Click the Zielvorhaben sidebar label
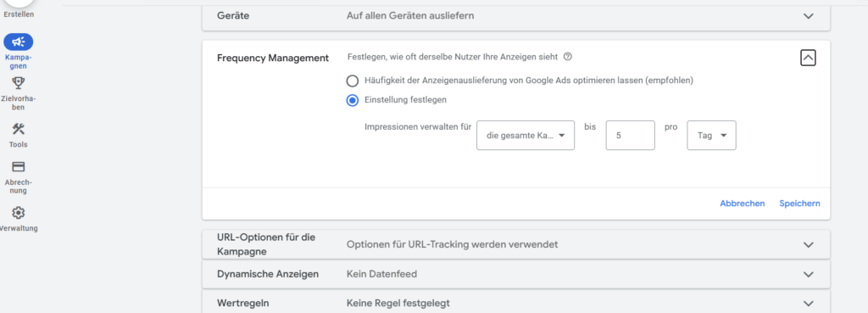 pos(19,103)
